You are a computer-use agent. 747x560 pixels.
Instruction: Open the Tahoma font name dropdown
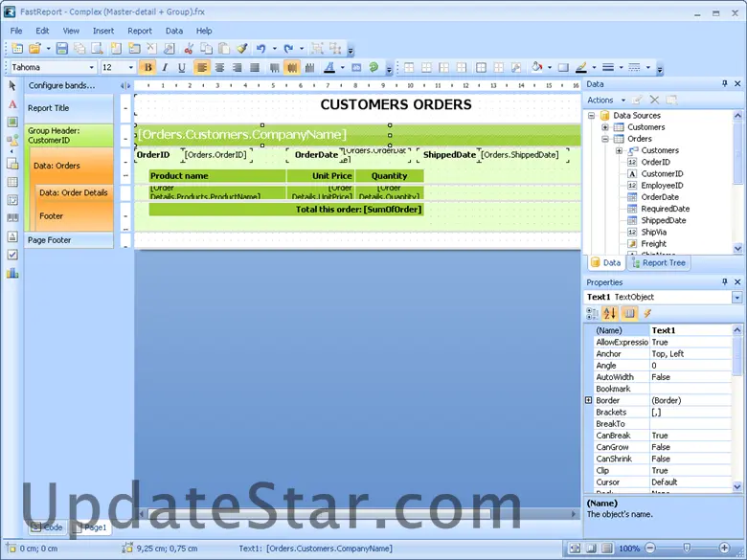pyautogui.click(x=92, y=68)
